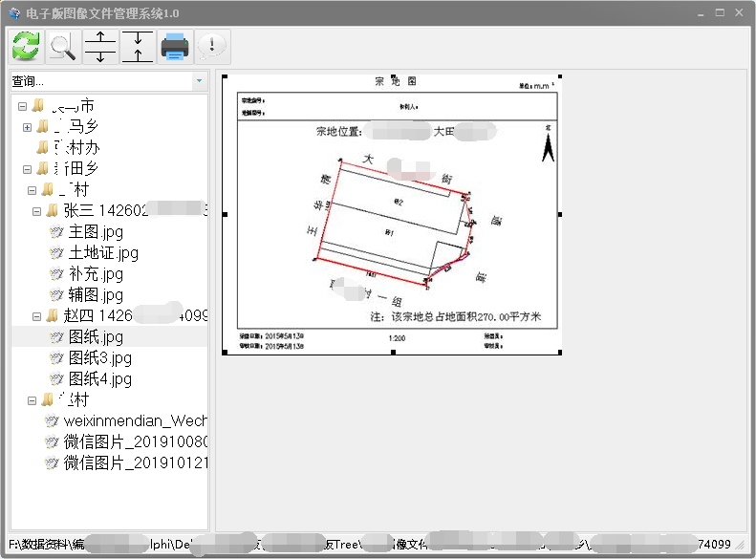Open the 查询 dropdown arrow
756x559 pixels.
click(199, 82)
